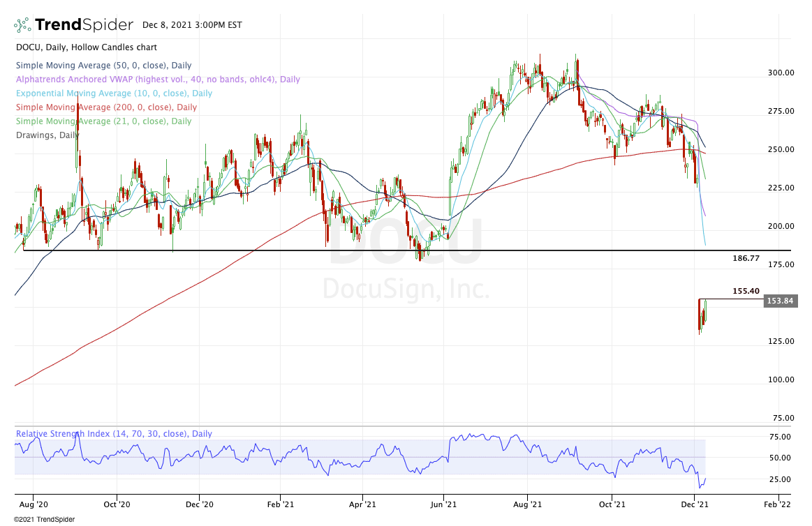Select the Exponential Moving Average (10) legend entry

coord(114,93)
